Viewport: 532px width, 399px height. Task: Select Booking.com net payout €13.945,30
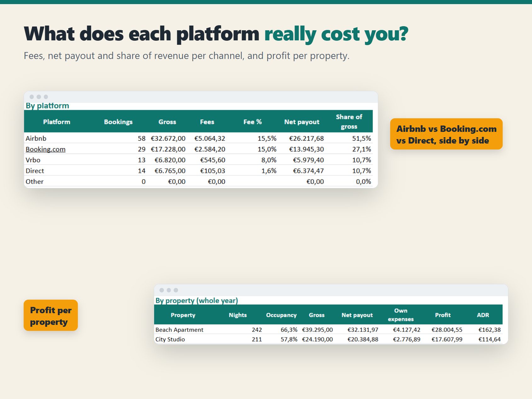306,149
